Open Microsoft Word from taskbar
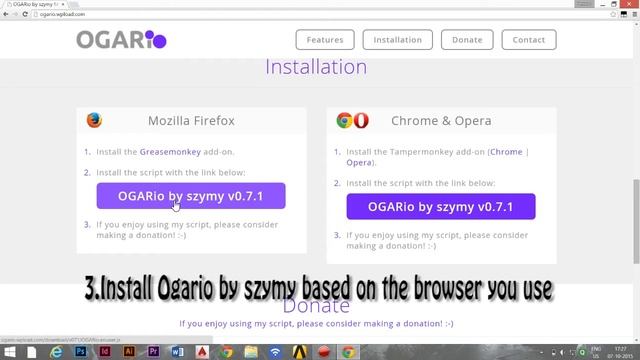The image size is (640, 360). (178, 351)
